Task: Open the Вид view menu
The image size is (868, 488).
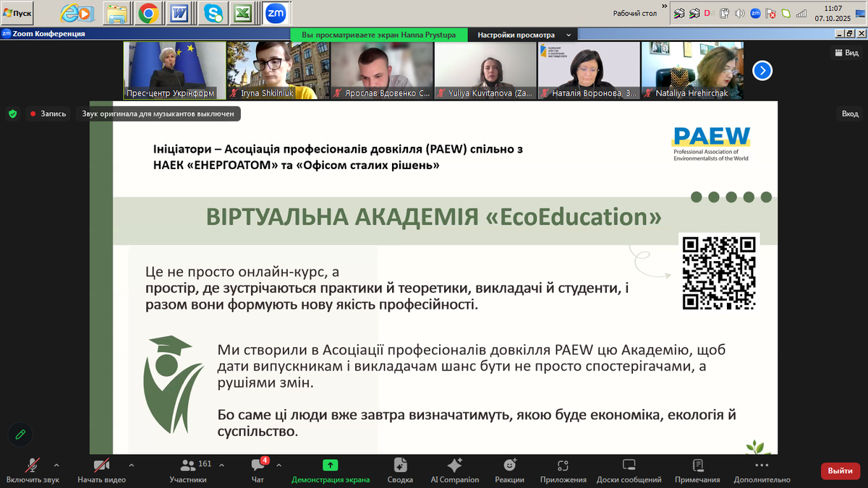Action: [x=847, y=53]
